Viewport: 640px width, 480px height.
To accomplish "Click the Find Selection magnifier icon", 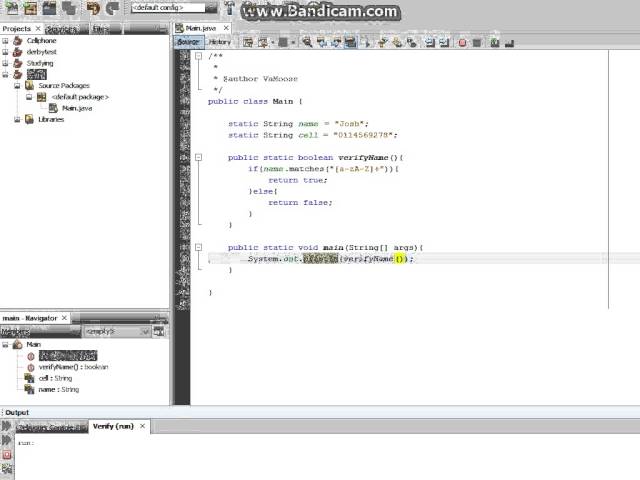I will [307, 42].
